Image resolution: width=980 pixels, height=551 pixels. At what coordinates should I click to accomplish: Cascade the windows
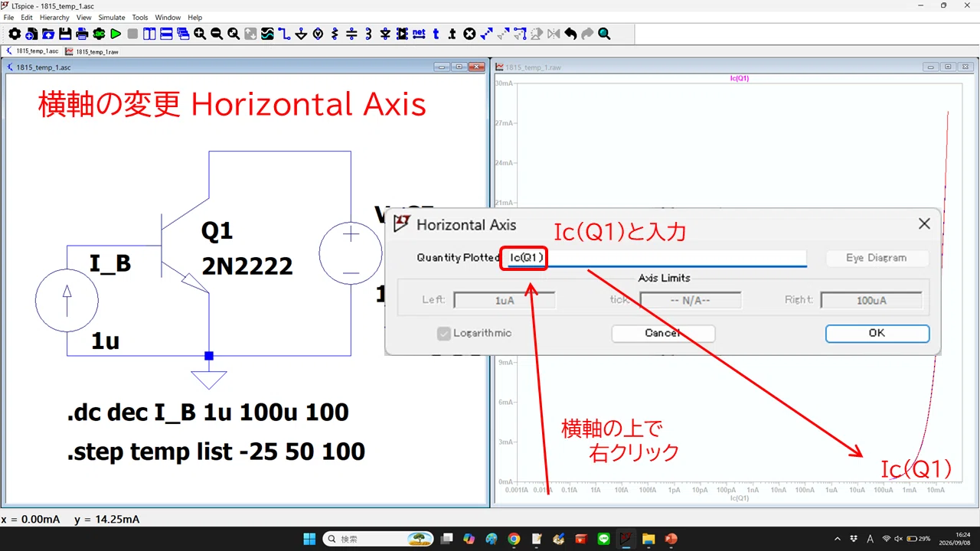182,34
